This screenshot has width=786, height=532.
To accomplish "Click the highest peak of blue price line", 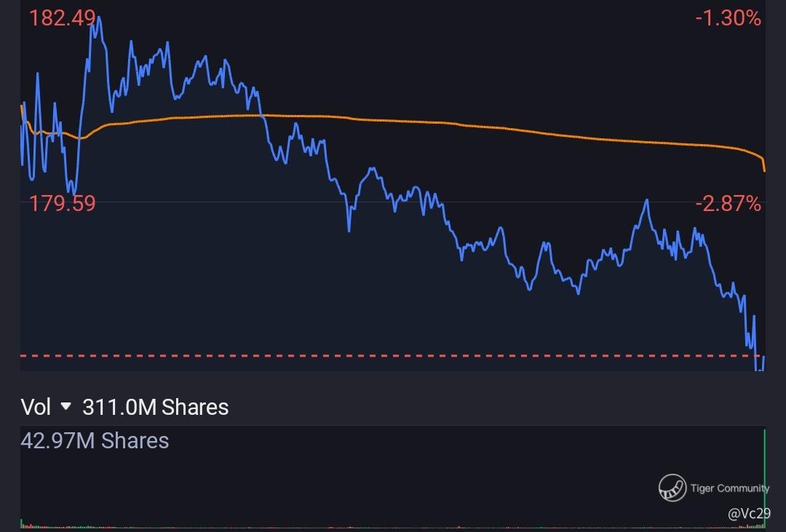I will point(98,17).
